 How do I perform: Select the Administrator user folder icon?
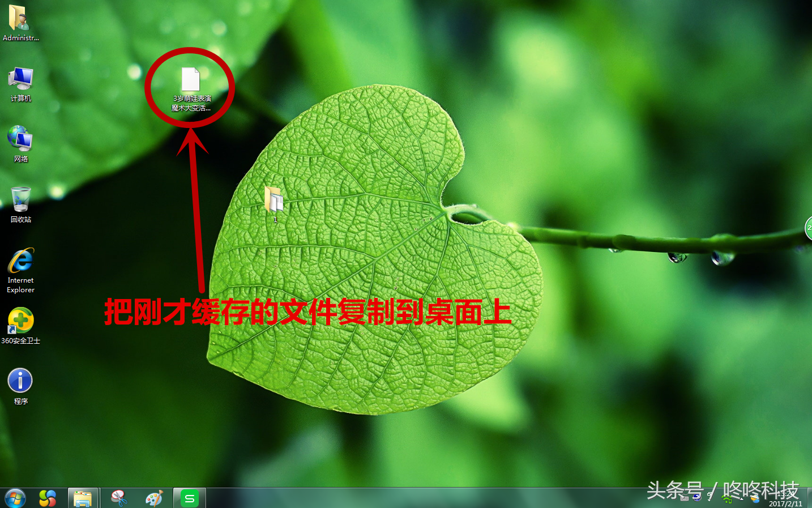20,23
